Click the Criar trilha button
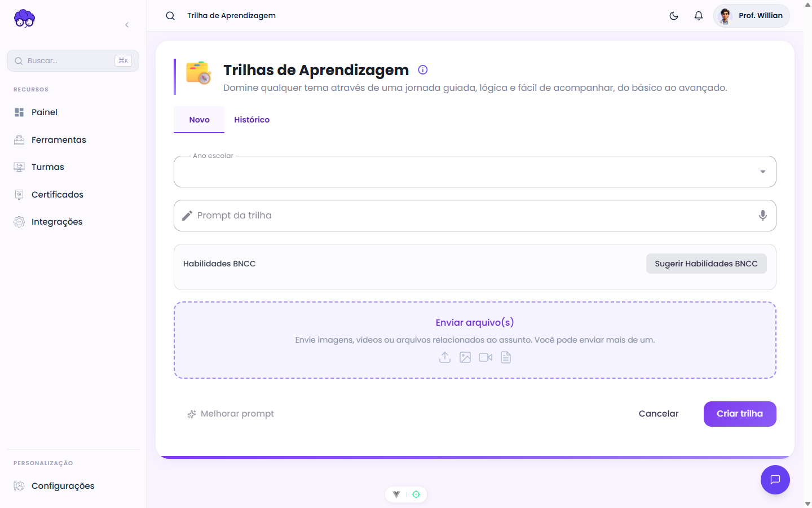 (x=740, y=414)
